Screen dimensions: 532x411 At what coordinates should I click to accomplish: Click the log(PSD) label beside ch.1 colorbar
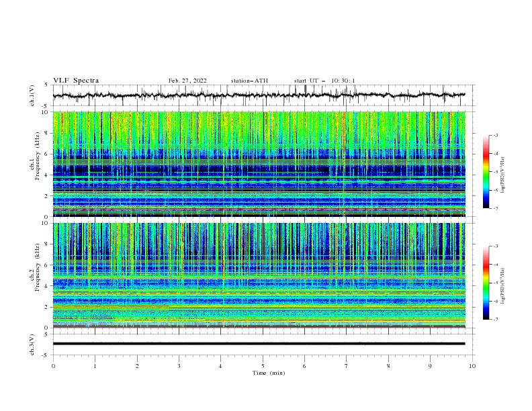[502, 175]
